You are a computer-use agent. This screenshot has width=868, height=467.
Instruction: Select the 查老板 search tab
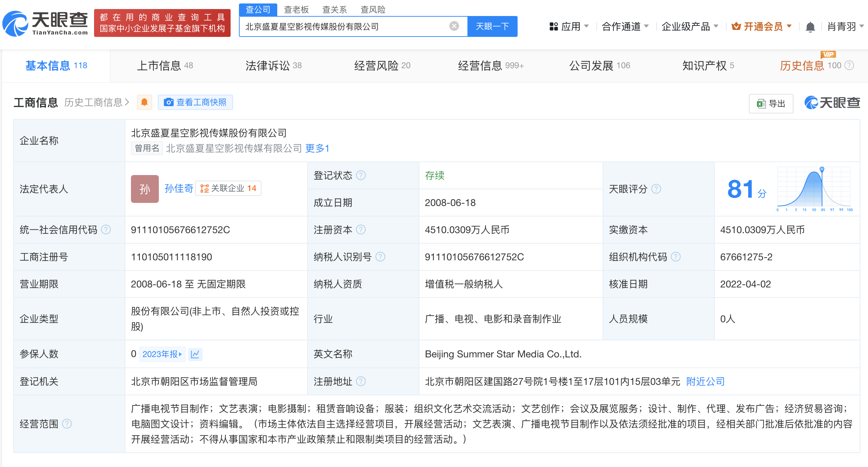(296, 10)
